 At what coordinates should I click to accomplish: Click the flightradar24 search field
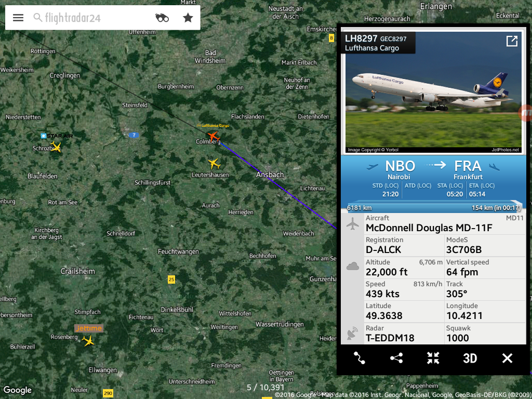(x=91, y=18)
